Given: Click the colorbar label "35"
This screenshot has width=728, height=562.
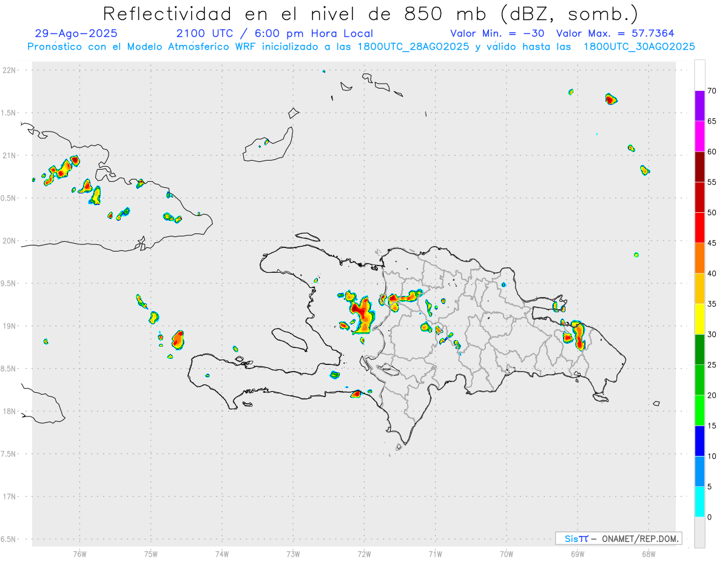Looking at the screenshot, I should click(x=712, y=304).
